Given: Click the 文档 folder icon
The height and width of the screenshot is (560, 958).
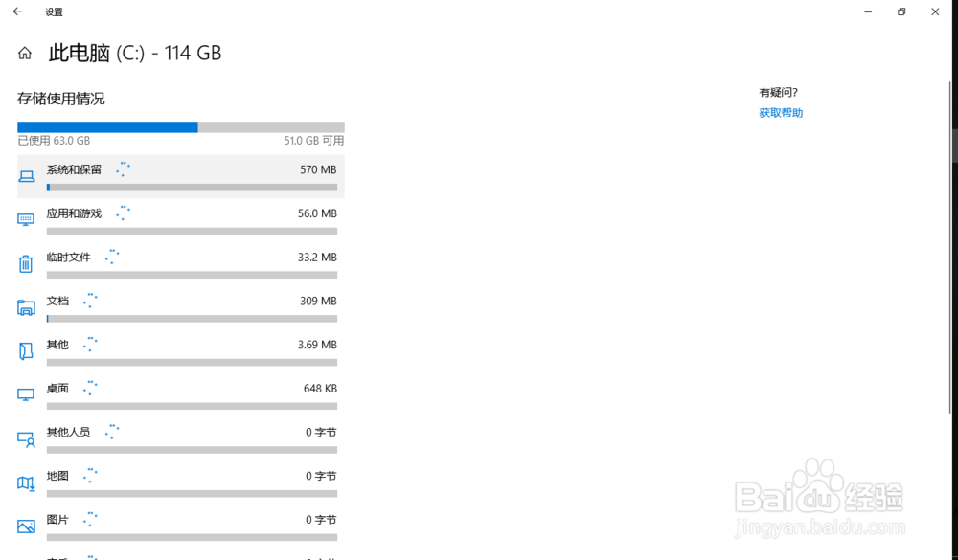Looking at the screenshot, I should pos(26,307).
